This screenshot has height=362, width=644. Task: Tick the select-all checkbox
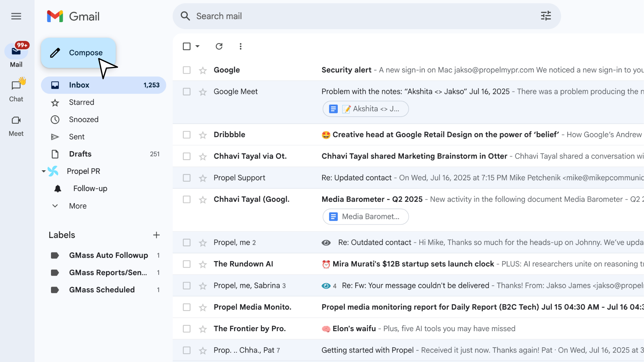tap(186, 46)
